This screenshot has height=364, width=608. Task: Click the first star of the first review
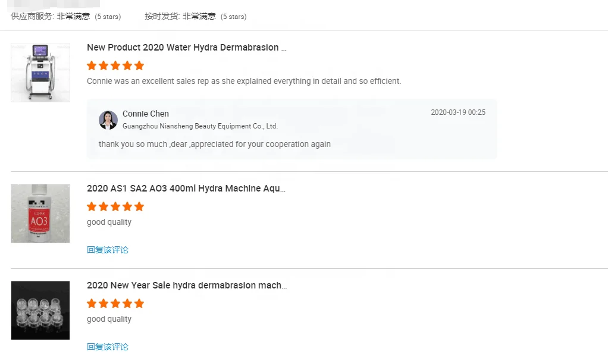(92, 65)
